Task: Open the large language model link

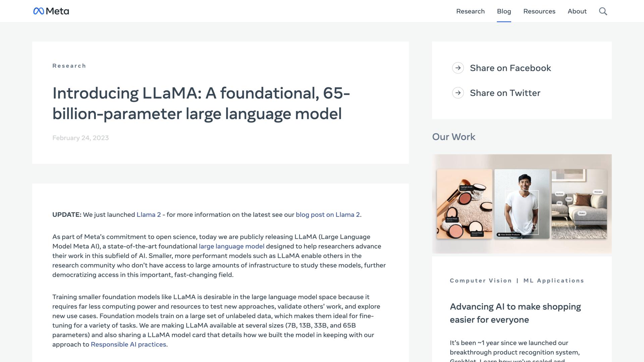Action: [x=231, y=246]
